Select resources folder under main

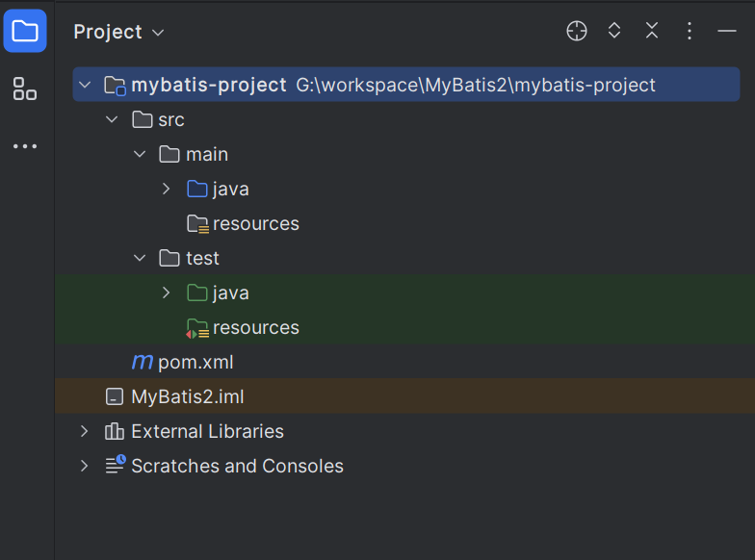255,223
